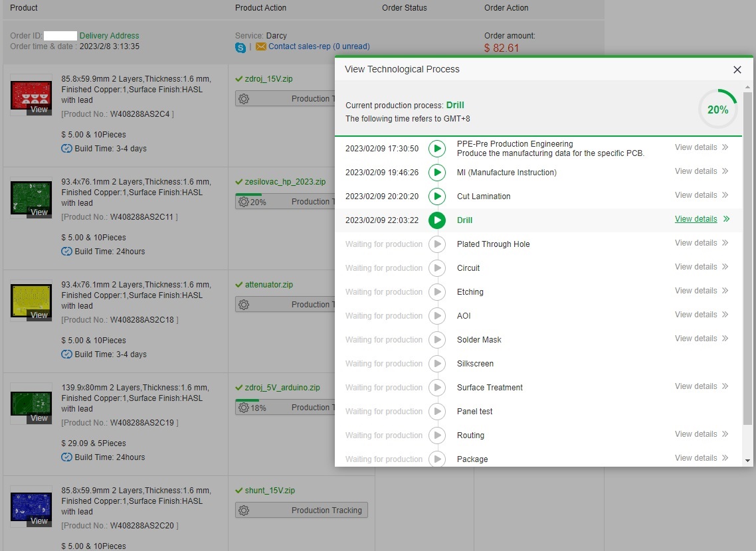
Task: Click the grey play icon for Plated Through Hole
Action: 437,244
